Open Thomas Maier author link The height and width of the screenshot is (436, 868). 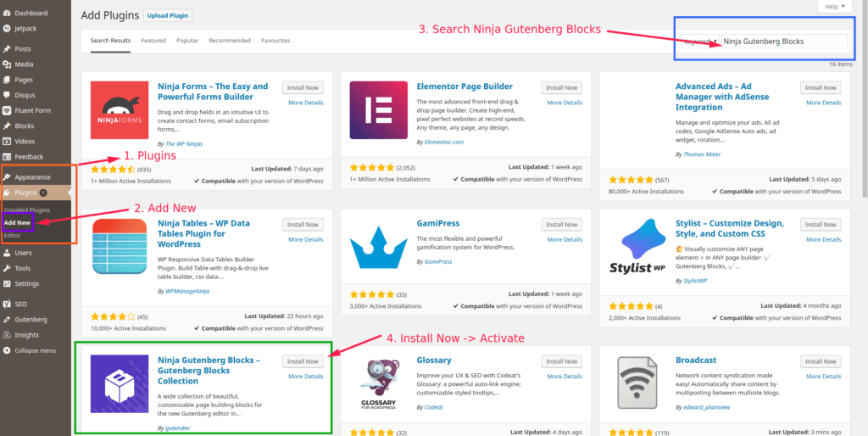pyautogui.click(x=702, y=154)
